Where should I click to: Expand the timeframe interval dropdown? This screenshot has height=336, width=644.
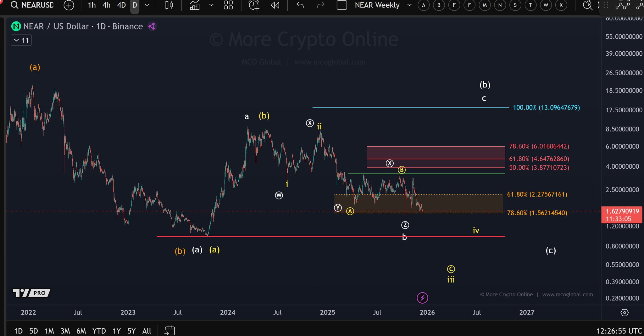click(147, 5)
